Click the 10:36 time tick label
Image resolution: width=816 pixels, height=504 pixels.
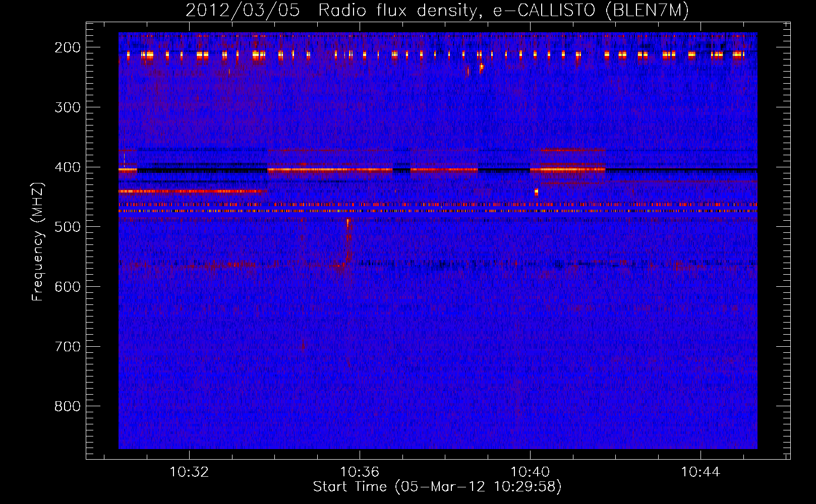pyautogui.click(x=360, y=472)
